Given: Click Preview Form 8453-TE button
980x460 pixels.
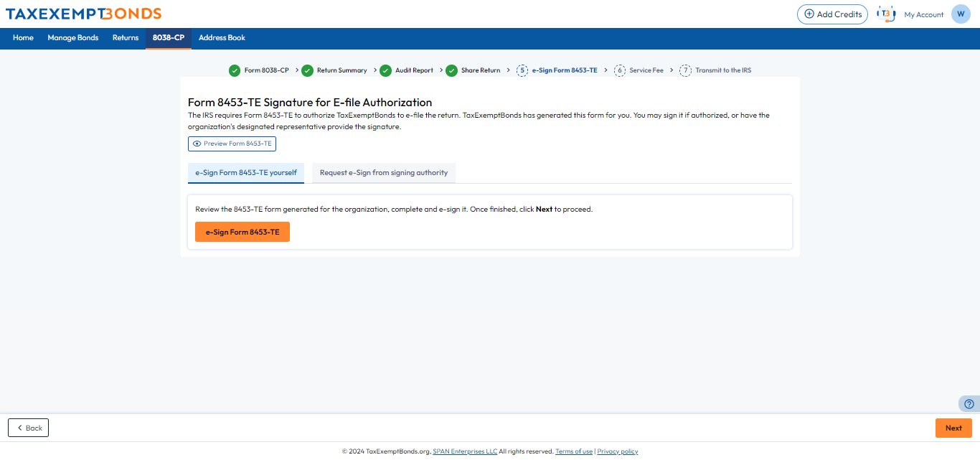Looking at the screenshot, I should click(x=232, y=144).
